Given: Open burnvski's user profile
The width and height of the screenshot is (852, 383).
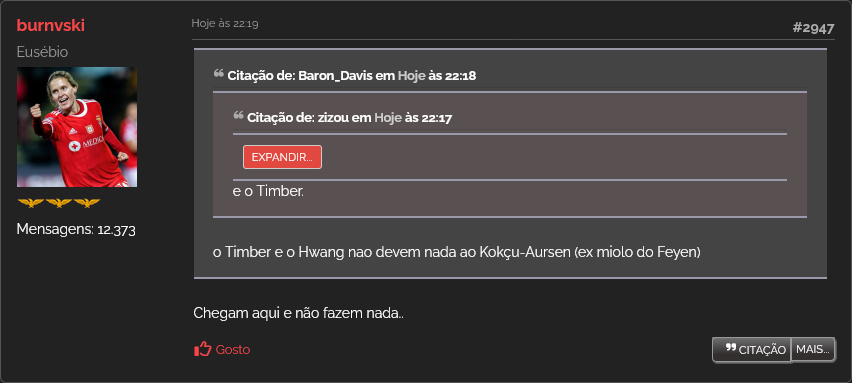Looking at the screenshot, I should (x=51, y=26).
